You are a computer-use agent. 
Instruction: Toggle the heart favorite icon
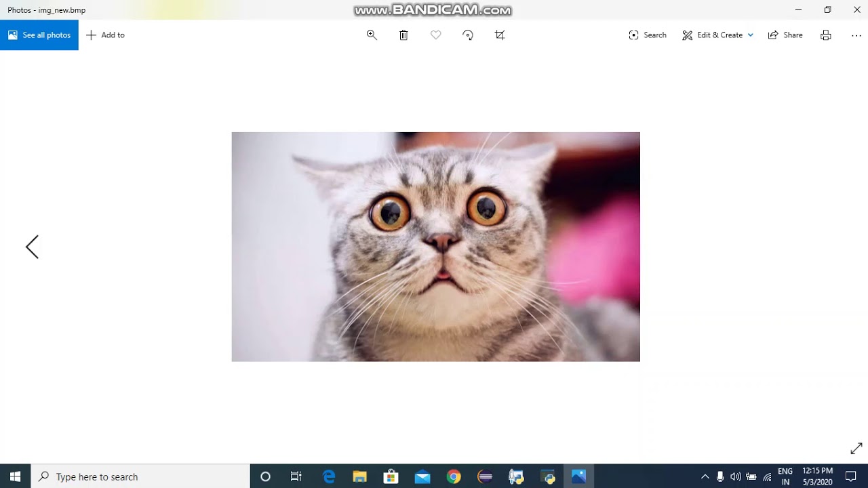(x=436, y=35)
